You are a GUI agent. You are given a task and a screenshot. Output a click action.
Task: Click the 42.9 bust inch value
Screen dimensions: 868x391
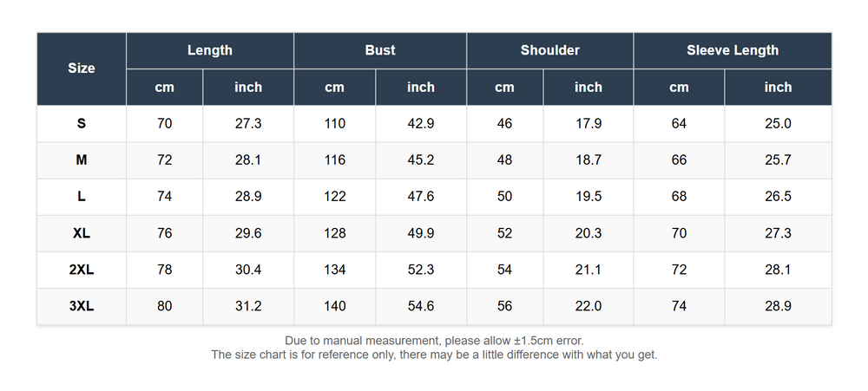(x=421, y=123)
